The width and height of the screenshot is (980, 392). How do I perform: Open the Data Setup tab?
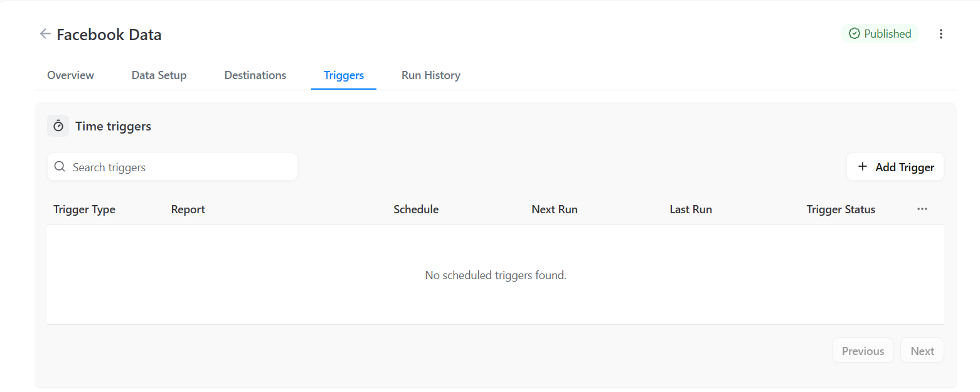(x=159, y=75)
